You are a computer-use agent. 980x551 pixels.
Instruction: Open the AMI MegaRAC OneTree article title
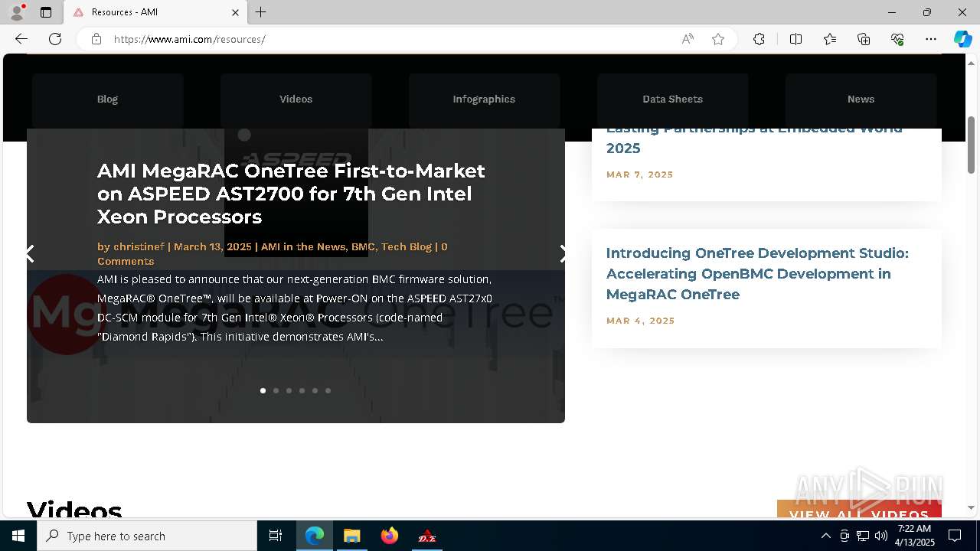(291, 194)
